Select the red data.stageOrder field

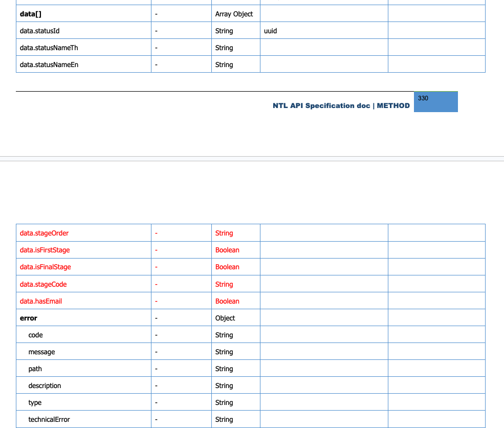(44, 233)
